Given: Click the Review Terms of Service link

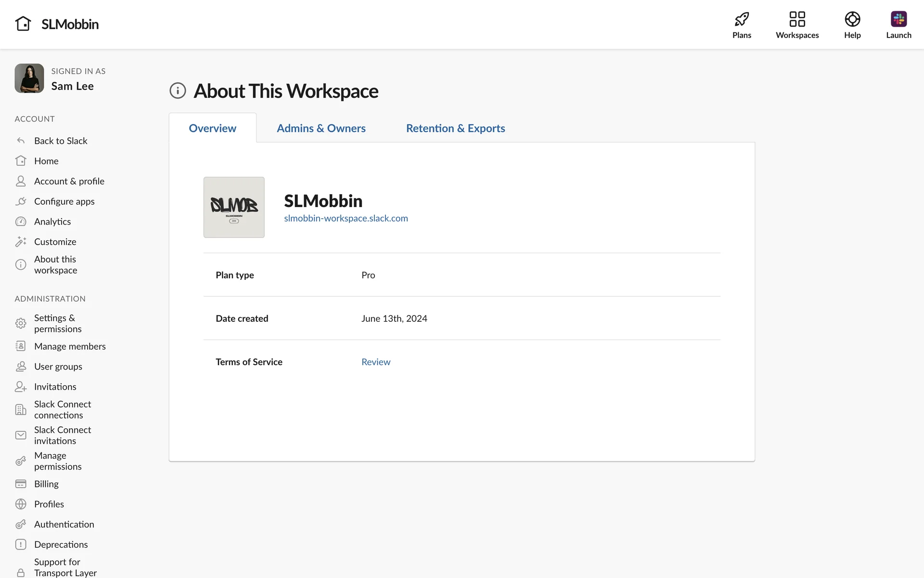Looking at the screenshot, I should 376,362.
